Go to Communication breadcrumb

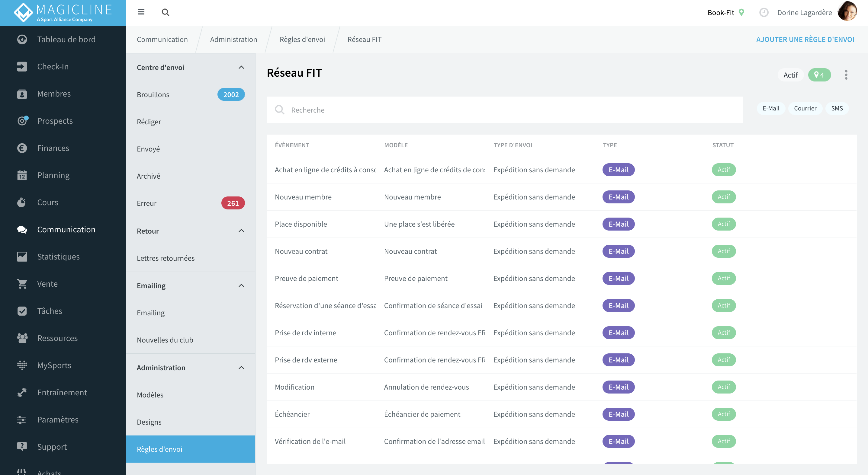[x=162, y=40]
